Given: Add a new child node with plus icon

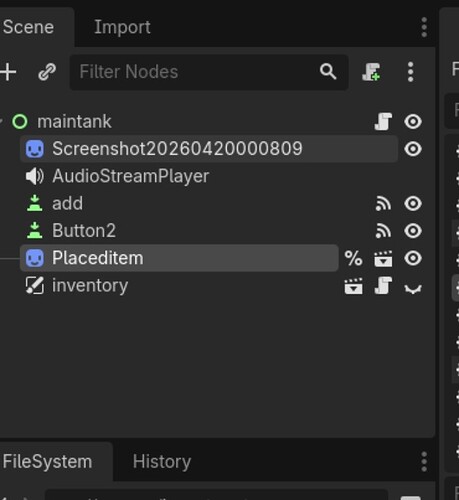Looking at the screenshot, I should (x=8, y=72).
